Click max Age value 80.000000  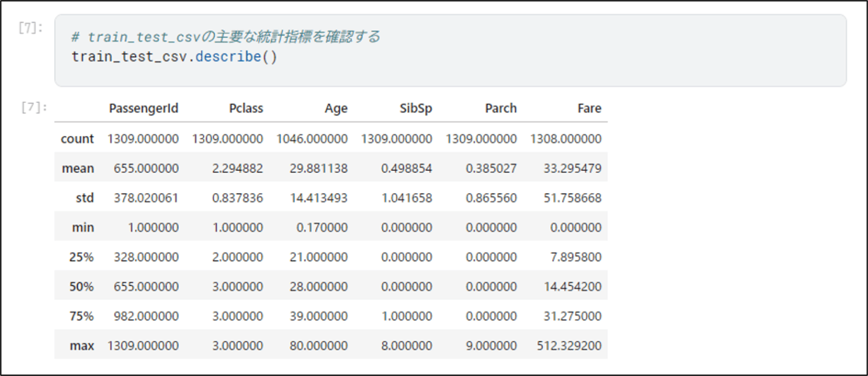319,345
